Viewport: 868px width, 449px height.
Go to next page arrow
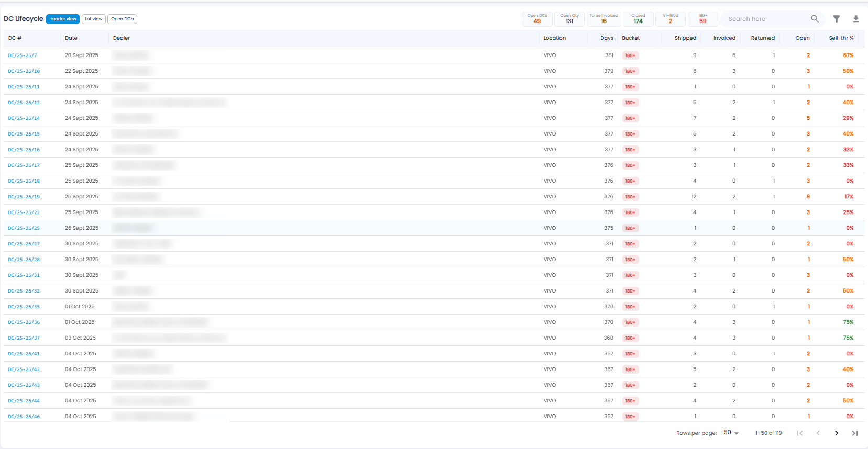(x=837, y=433)
